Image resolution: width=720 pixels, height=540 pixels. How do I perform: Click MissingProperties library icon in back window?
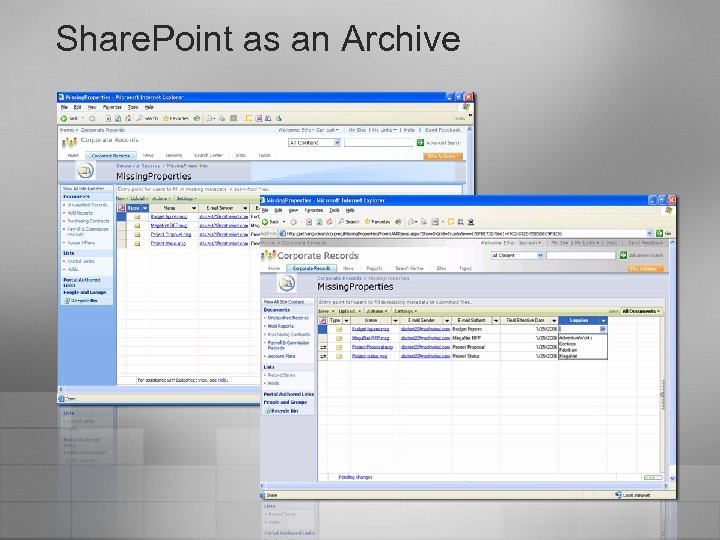(x=85, y=171)
